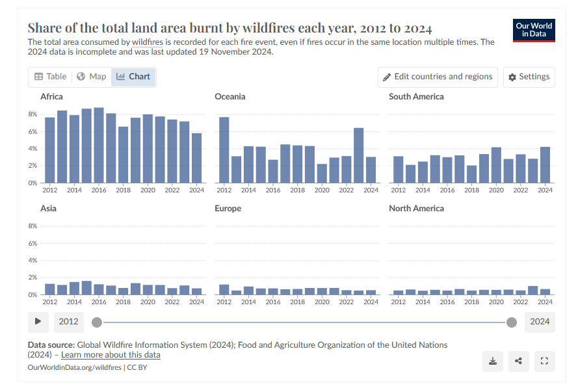Enter fullscreen with the expand icon

click(x=544, y=361)
